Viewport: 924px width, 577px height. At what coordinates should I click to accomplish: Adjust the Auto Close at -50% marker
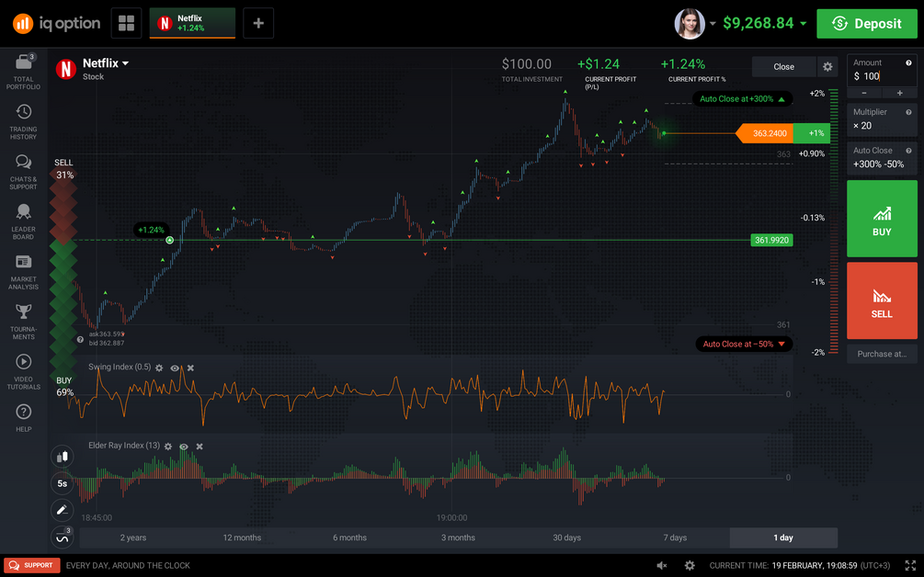[x=744, y=344]
